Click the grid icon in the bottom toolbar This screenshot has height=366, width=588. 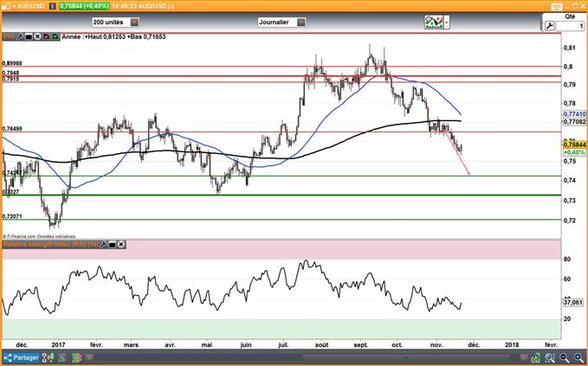[x=62, y=357]
